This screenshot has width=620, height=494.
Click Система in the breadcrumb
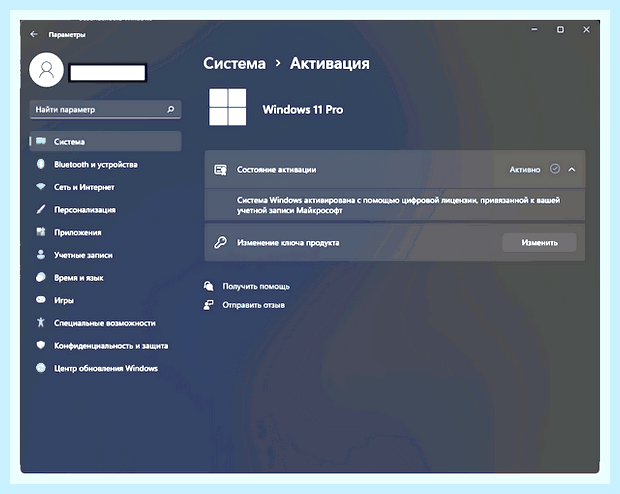234,63
